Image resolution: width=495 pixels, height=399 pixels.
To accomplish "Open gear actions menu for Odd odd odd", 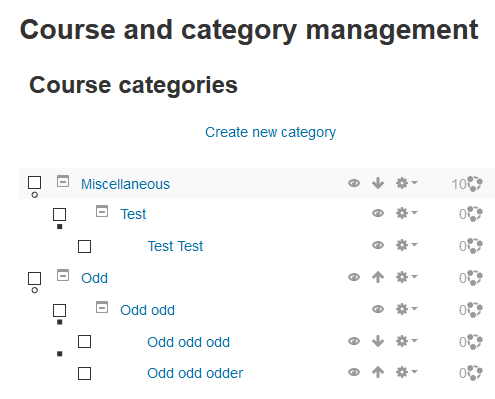I will coord(406,341).
